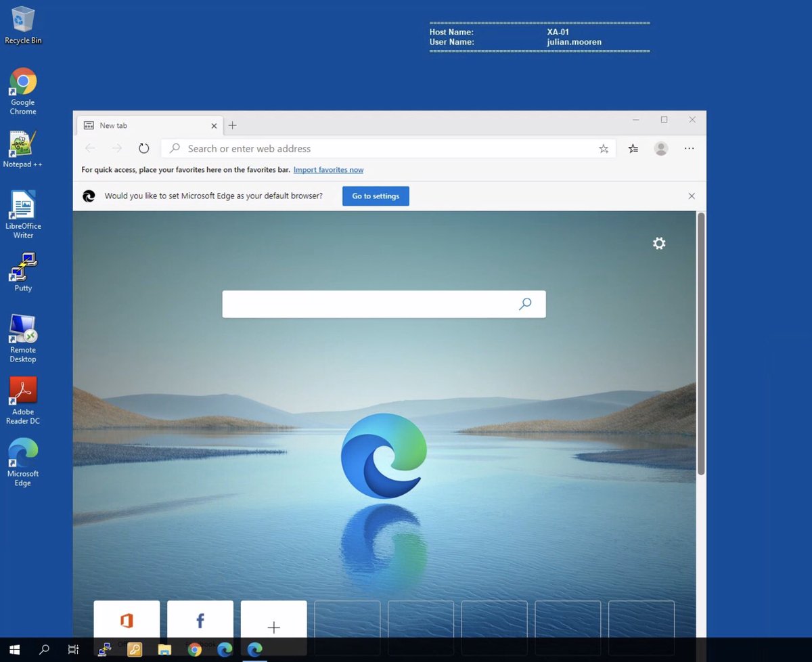
Task: Open the Favorites list icon
Action: tap(633, 148)
